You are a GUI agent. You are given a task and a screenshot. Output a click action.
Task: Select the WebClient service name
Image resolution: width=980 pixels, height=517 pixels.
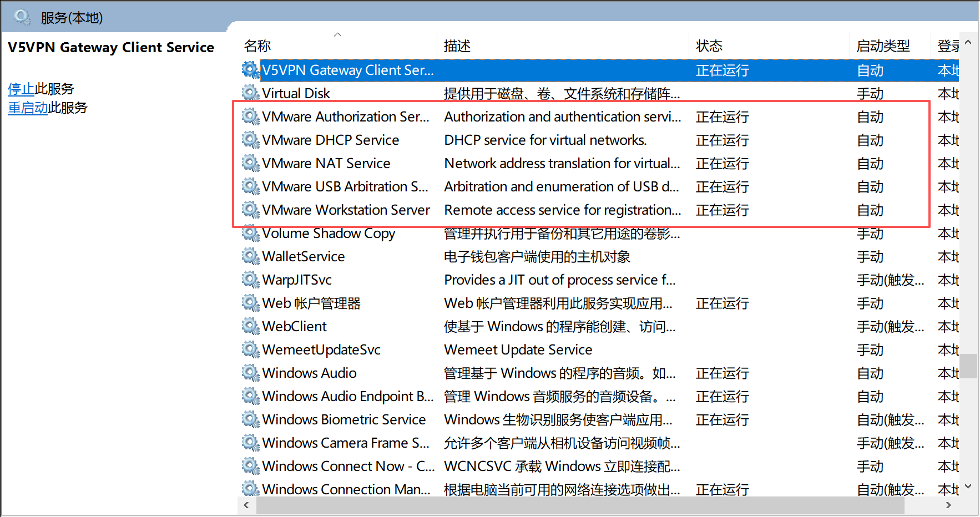(x=295, y=326)
